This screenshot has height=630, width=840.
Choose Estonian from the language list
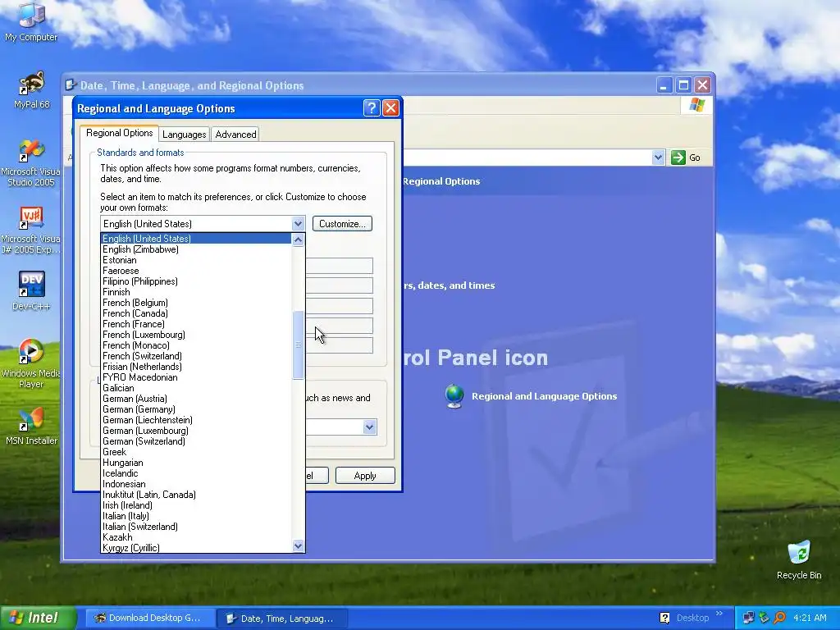196,260
